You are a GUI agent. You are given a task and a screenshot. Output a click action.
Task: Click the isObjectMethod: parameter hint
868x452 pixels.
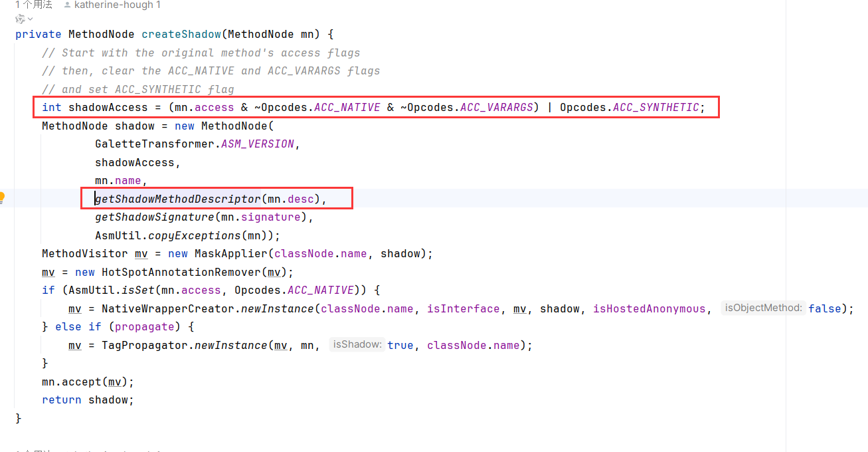pyautogui.click(x=763, y=308)
